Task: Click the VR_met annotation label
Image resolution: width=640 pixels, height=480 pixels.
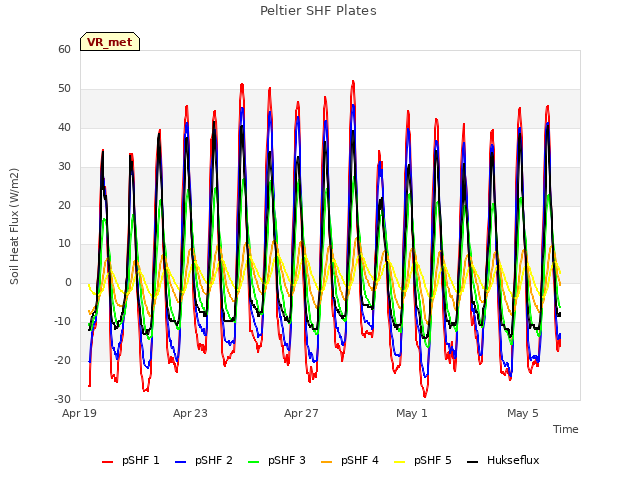Action: (x=110, y=42)
